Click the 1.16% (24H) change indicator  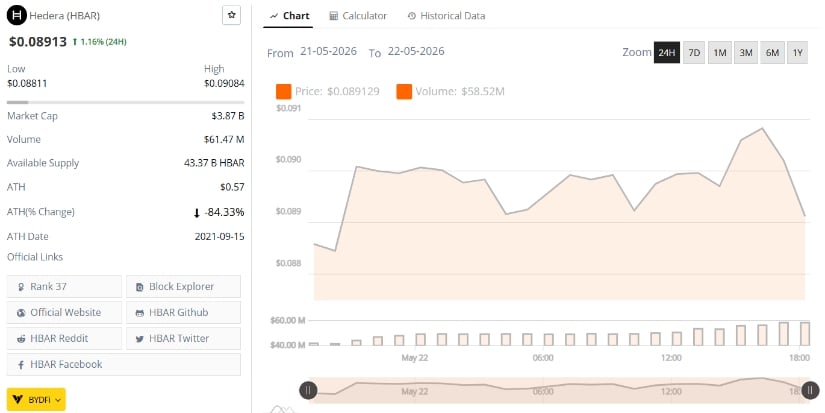tap(99, 42)
